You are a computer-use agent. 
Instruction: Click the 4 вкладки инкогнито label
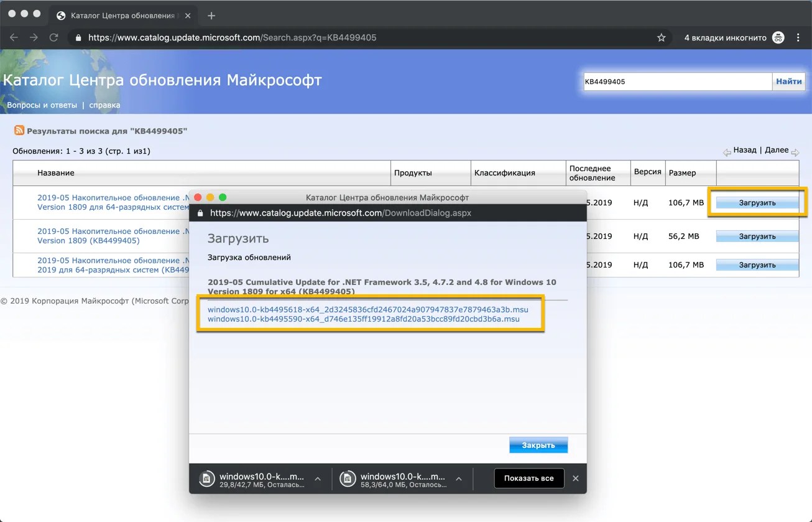click(x=726, y=38)
